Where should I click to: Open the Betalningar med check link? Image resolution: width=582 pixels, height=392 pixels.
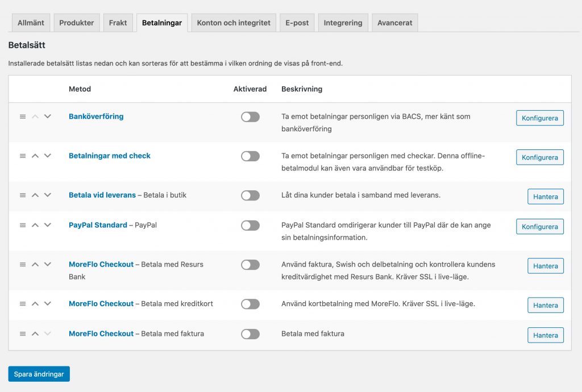[110, 156]
